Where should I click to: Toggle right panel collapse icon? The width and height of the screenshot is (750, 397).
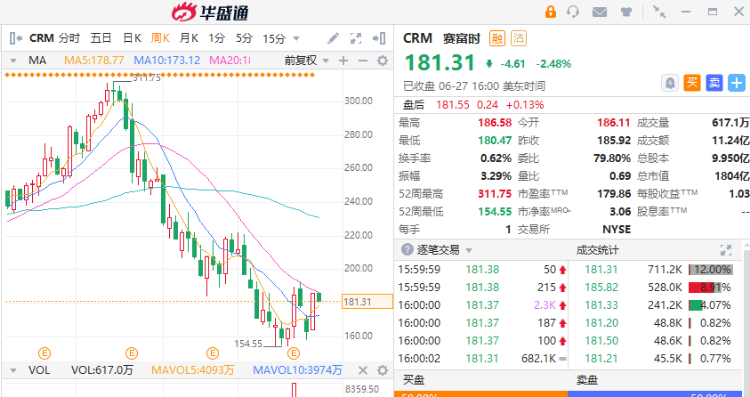click(379, 38)
